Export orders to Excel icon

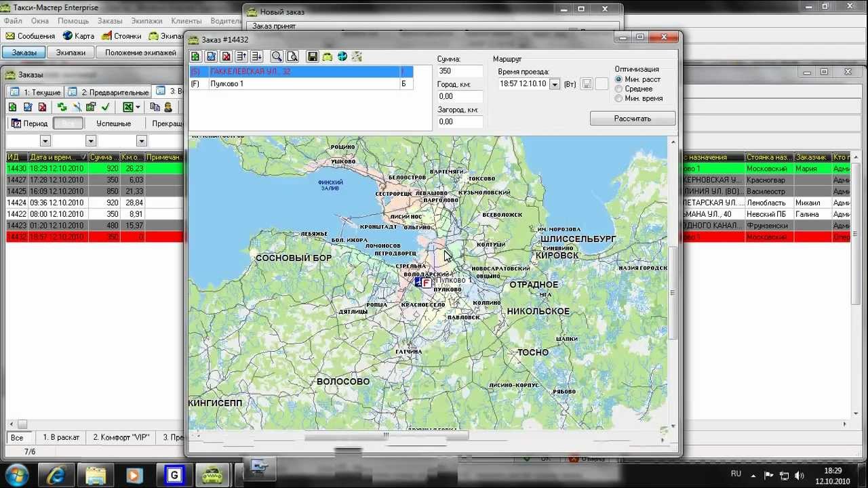127,107
